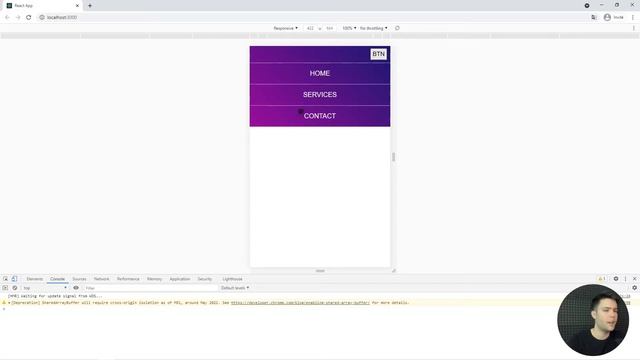Click the BTN menu toggle button
Viewport: 640px width, 360px height.
pos(378,54)
